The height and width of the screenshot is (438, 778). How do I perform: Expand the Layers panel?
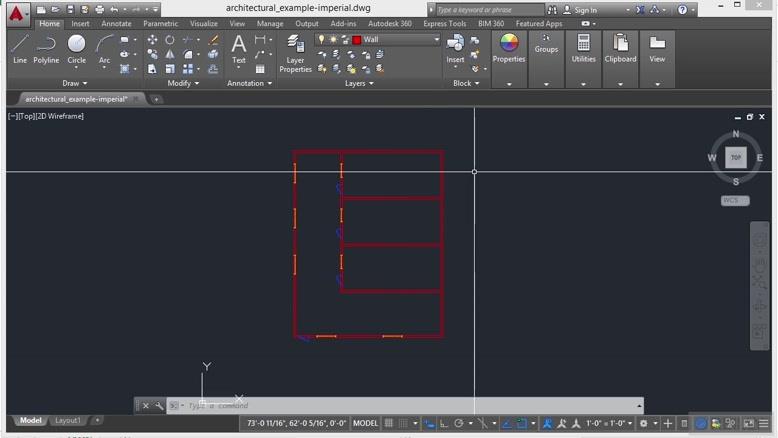click(359, 83)
